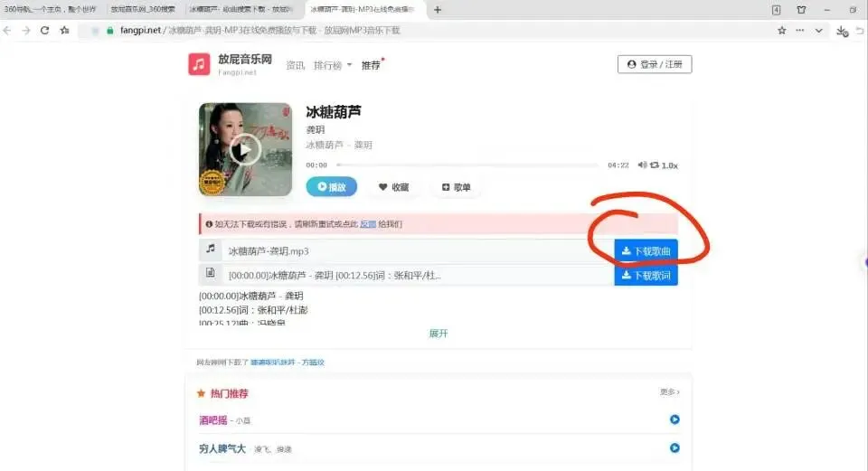Screen dimensions: 868x471
Task: Click the star icon beside 热门推荐
Action: pos(201,393)
